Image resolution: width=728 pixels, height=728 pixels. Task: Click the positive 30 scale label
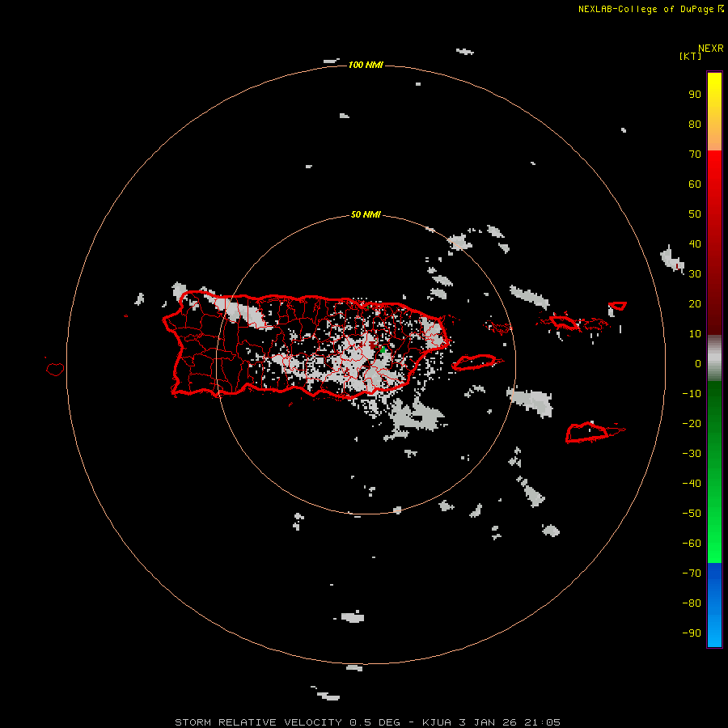(695, 274)
